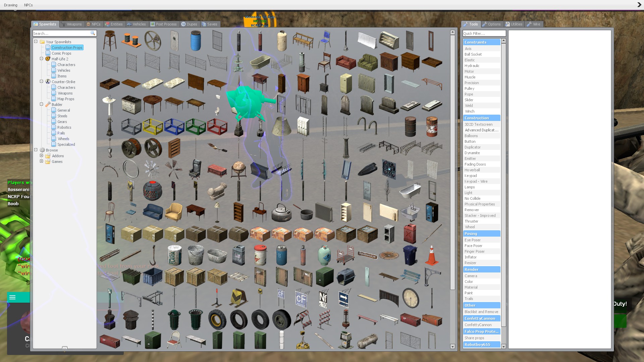The height and width of the screenshot is (362, 644).
Task: Expand the Addons folder
Action: click(42, 156)
